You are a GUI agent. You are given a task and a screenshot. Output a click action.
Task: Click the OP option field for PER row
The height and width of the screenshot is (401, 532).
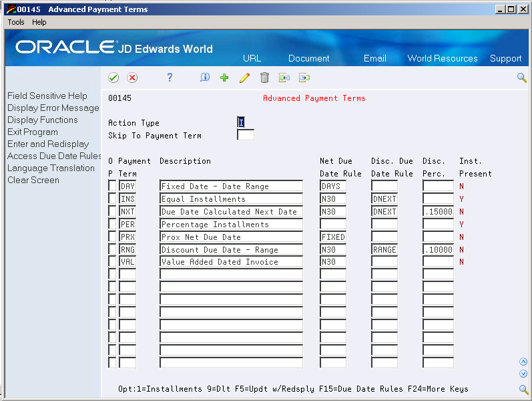click(x=112, y=224)
